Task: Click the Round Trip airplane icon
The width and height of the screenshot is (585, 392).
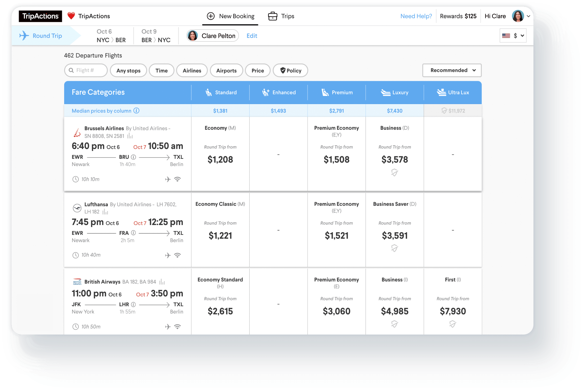Action: click(x=24, y=36)
